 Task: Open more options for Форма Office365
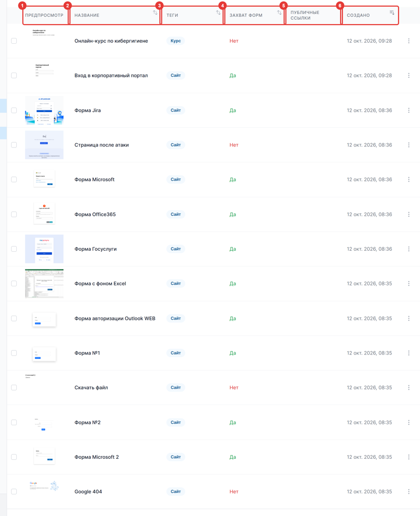(409, 214)
